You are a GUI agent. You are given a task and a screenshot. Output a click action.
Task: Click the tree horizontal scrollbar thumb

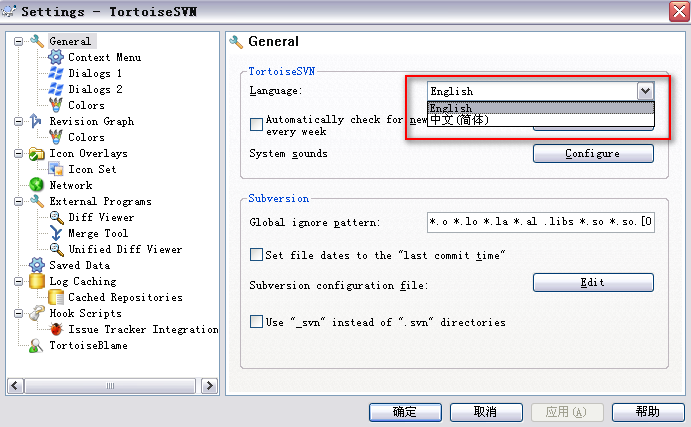point(110,386)
